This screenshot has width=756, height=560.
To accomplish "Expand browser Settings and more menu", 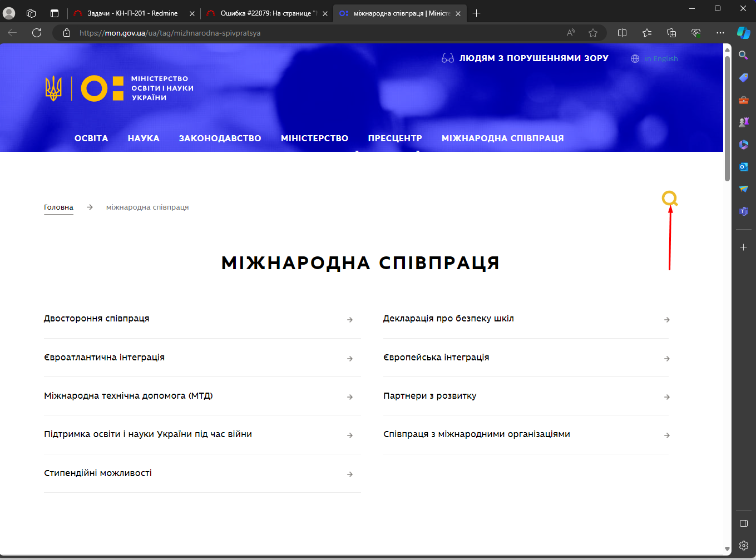I will (720, 33).
